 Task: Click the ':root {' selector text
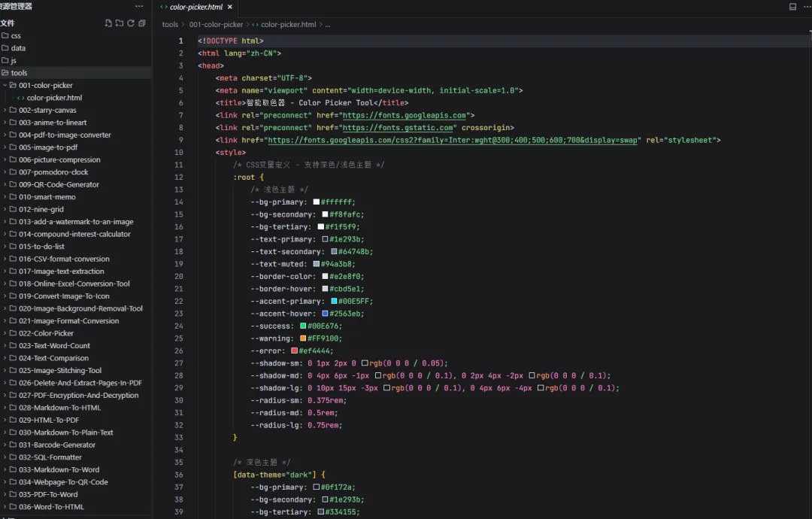[x=249, y=178]
